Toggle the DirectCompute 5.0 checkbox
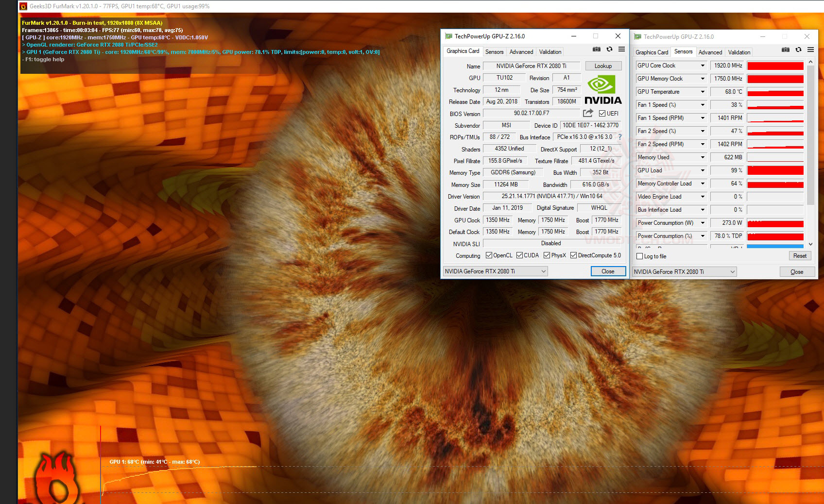Screen dimensions: 824x504 [573, 255]
